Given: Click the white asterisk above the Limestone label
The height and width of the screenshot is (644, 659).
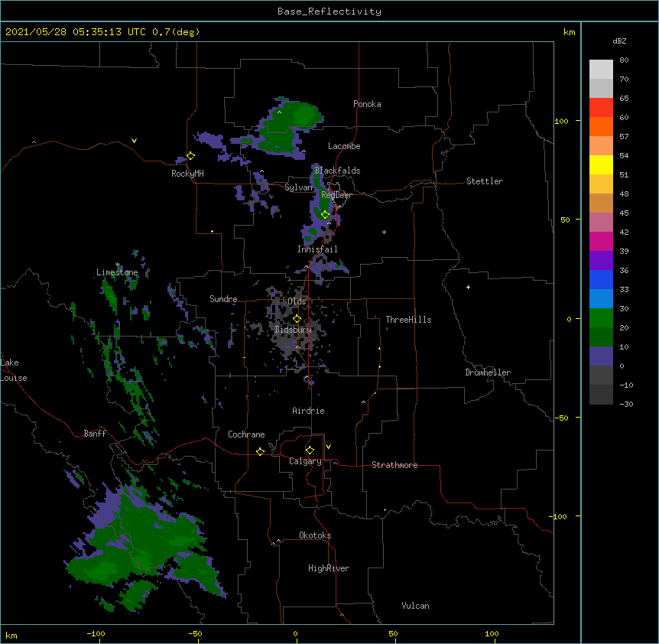Looking at the screenshot, I should click(118, 265).
